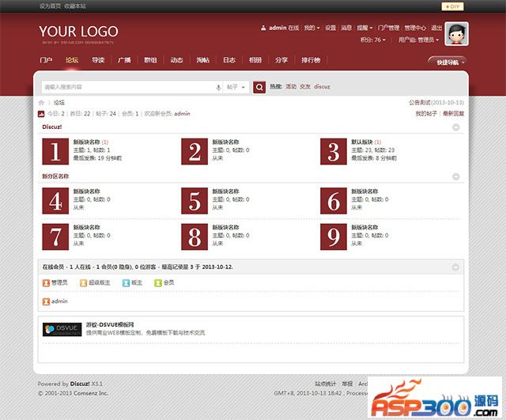Screen dimensions: 506x420
Task: Open forum block number 7 icon
Action: tap(55, 236)
